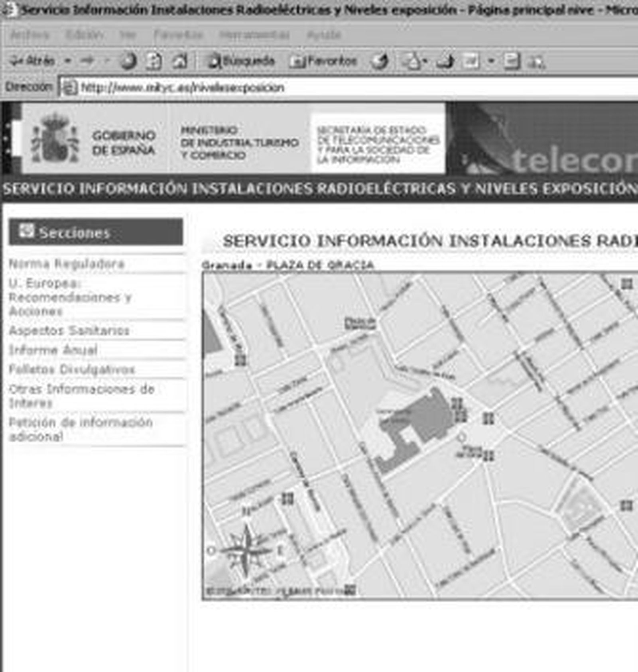Click the Print toolbar icon
The height and width of the screenshot is (672, 638).
tap(445, 61)
